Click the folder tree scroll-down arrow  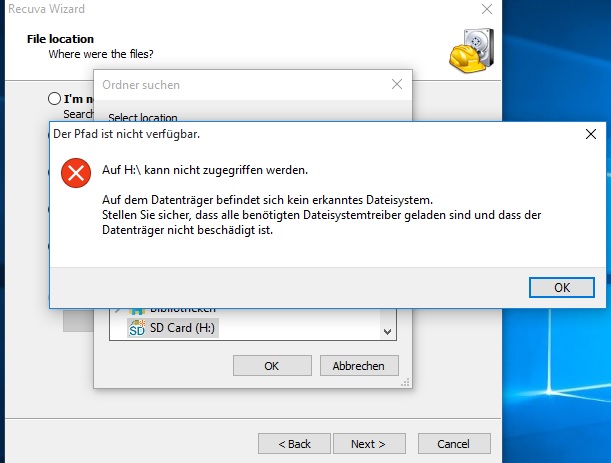click(x=387, y=332)
